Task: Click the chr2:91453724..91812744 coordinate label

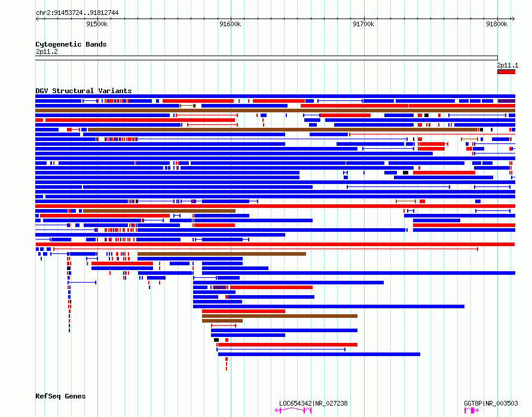Action: (x=77, y=13)
